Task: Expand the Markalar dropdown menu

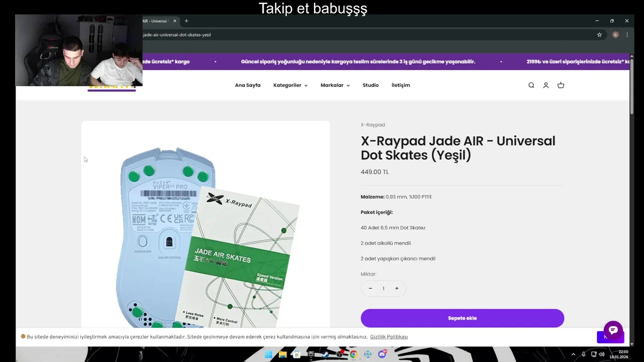Action: [x=335, y=85]
